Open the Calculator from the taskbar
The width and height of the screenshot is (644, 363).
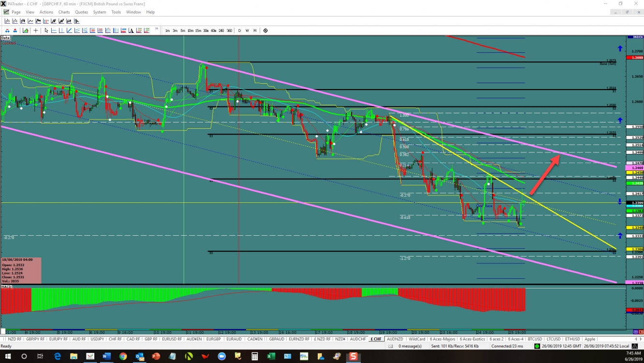(x=255, y=356)
